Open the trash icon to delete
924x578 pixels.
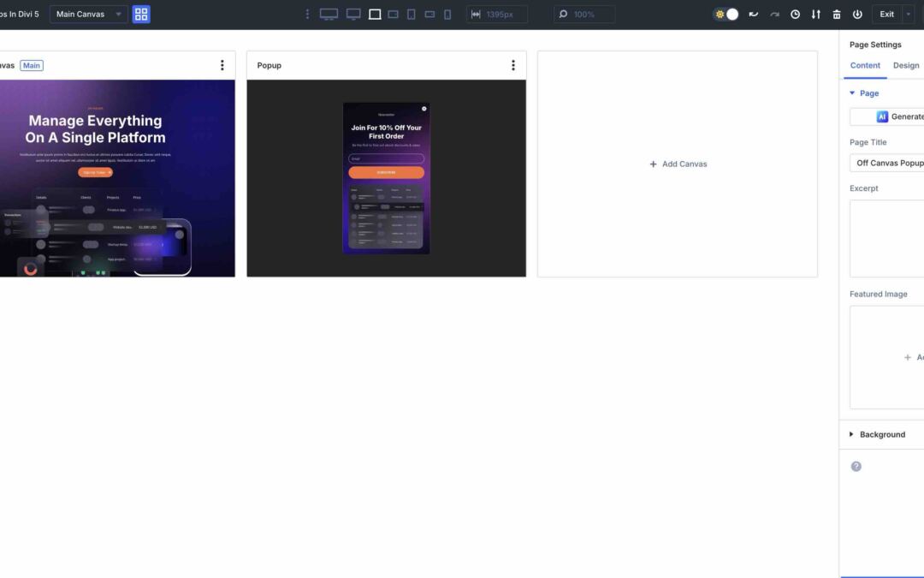pyautogui.click(x=837, y=14)
